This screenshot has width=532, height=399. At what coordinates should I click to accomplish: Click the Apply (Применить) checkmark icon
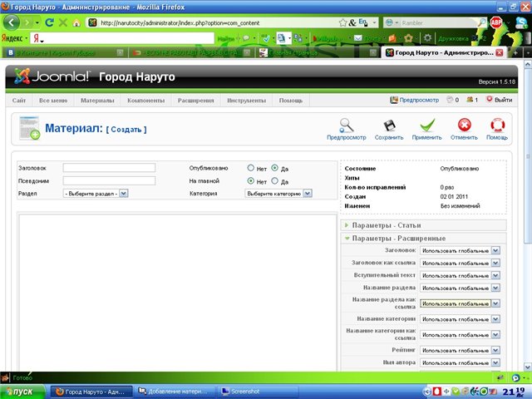tap(426, 125)
